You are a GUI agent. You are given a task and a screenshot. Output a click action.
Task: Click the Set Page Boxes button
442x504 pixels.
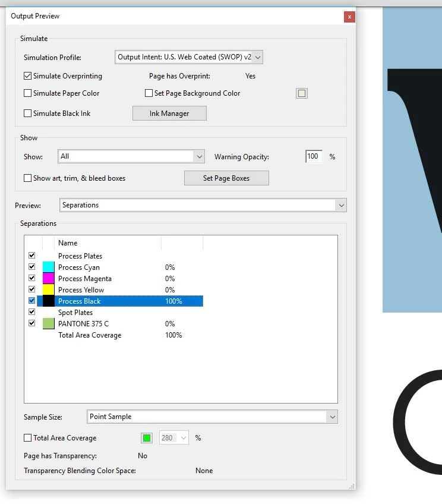click(x=226, y=178)
